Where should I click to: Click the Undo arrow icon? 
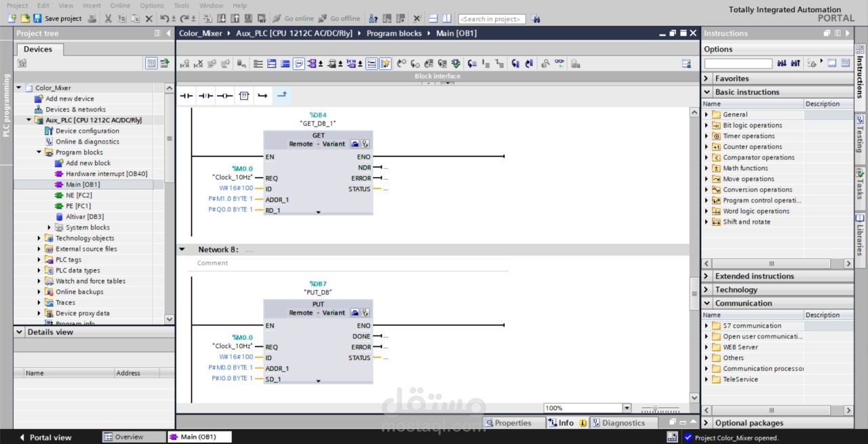pos(165,18)
